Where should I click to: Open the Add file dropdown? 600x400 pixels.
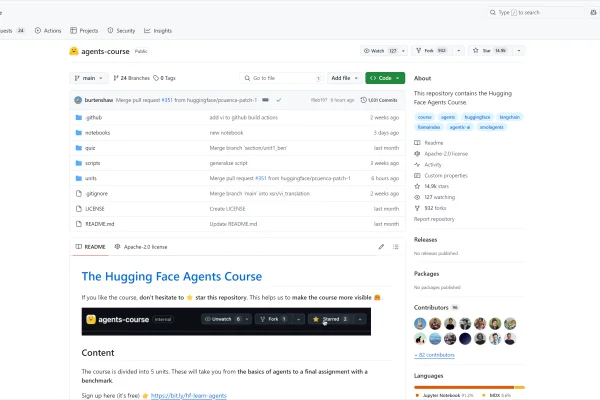point(344,78)
